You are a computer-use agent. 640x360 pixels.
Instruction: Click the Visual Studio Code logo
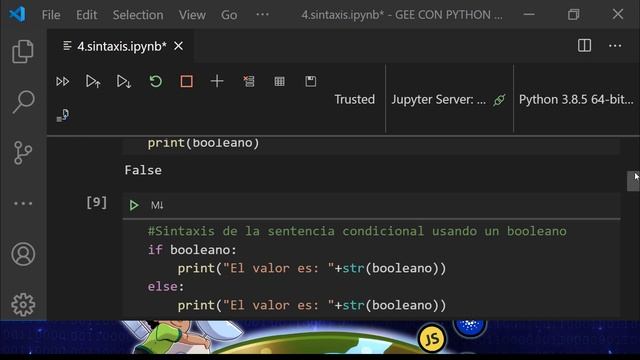coord(18,15)
